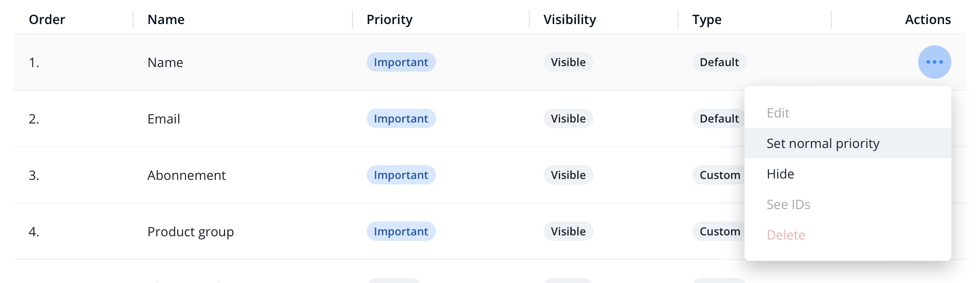
Task: Click the Visible badge in the Name row
Action: point(568,62)
